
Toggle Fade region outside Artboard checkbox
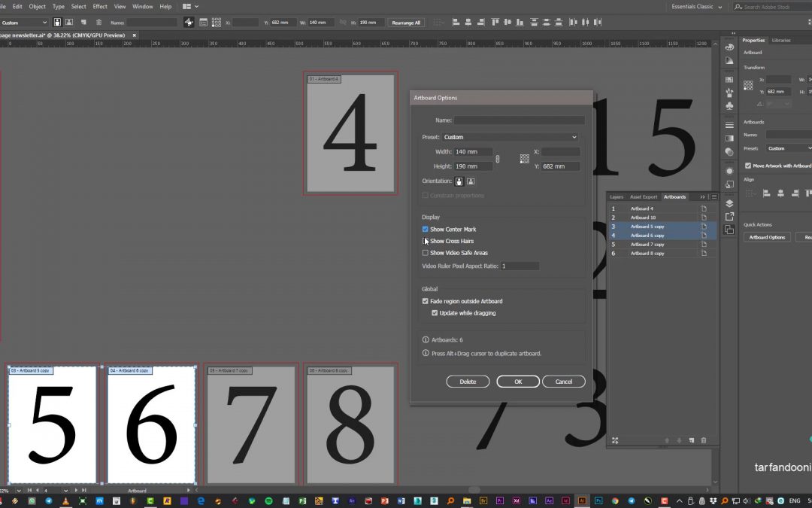[425, 301]
